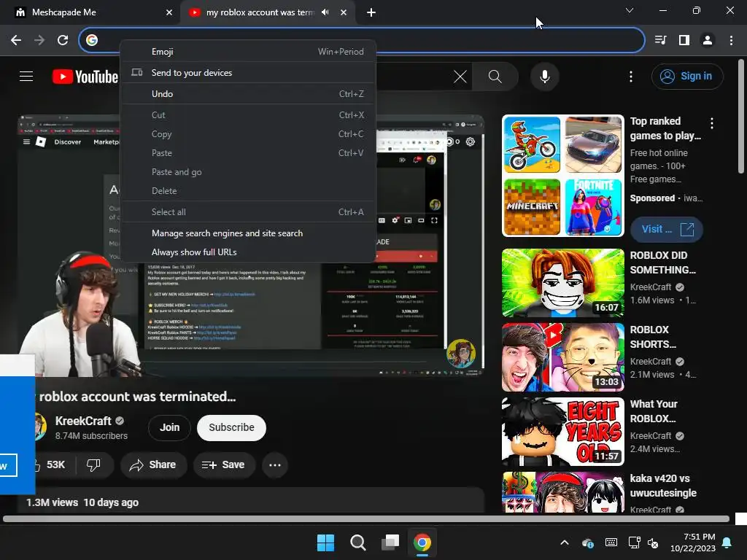This screenshot has height=560, width=747.
Task: Dislike the video with thumbs-down icon
Action: (93, 464)
